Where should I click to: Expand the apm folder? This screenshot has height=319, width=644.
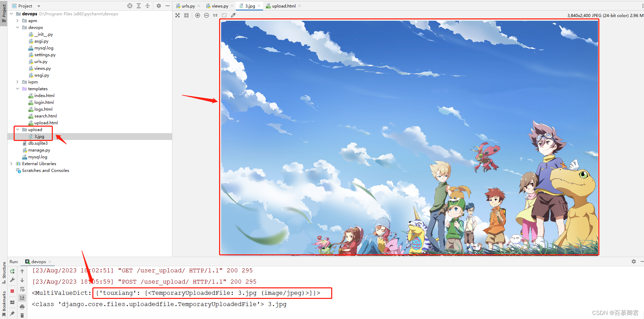pos(18,21)
